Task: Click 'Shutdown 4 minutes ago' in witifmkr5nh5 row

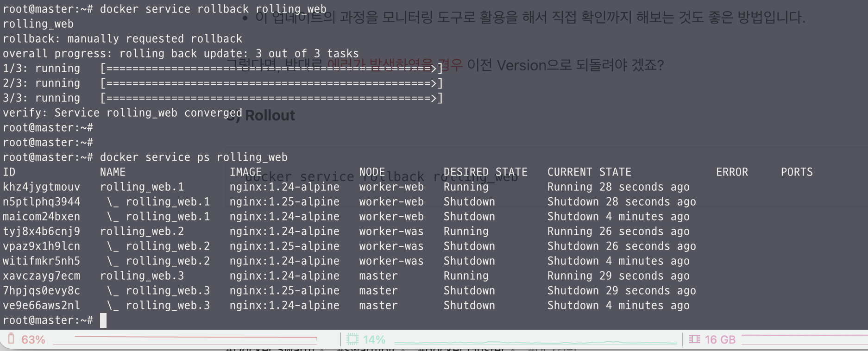Action: tap(618, 261)
